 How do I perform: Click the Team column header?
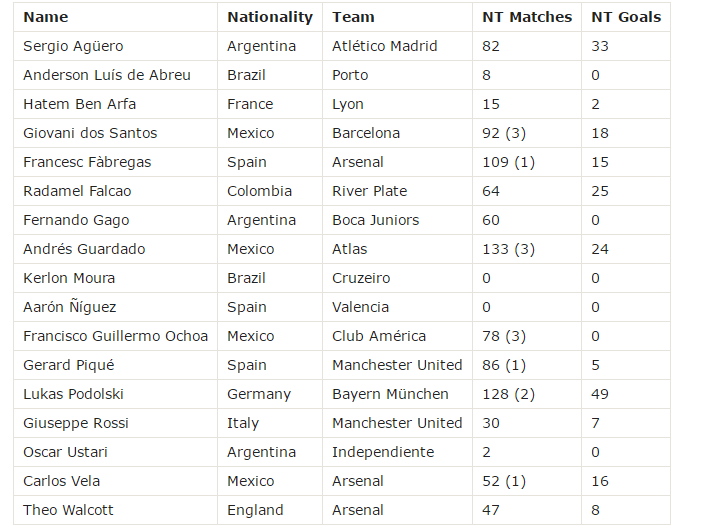pos(353,17)
